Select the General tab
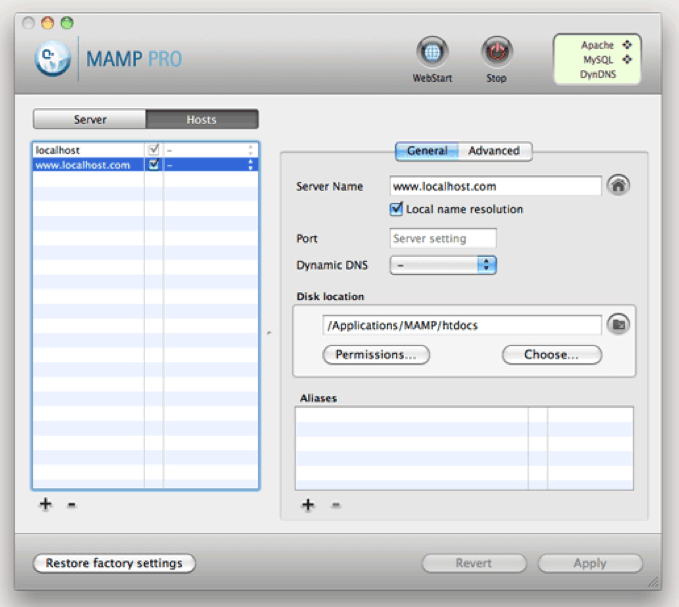Screen dimensions: 679x607 [427, 151]
